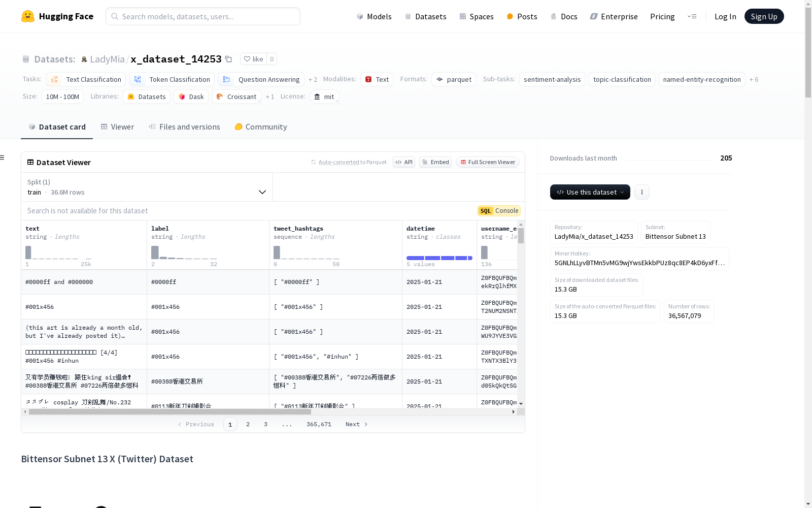Go to page 3 of the viewer

point(265,424)
